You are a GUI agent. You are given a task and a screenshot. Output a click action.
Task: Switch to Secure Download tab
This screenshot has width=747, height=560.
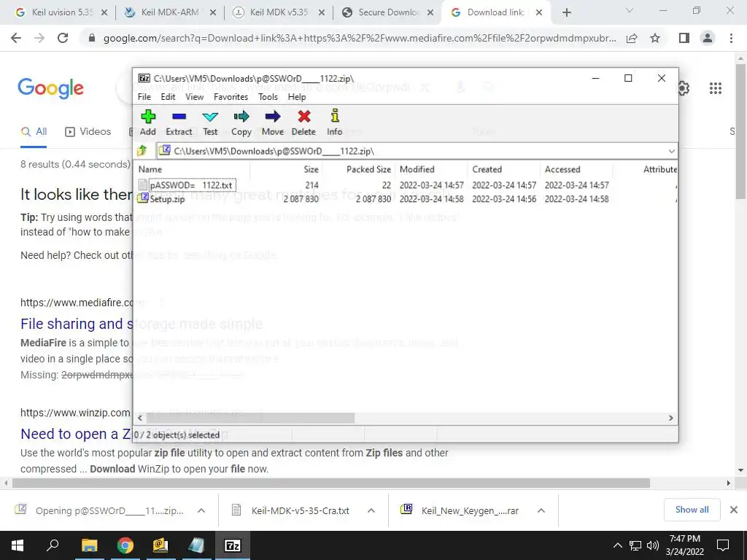(387, 12)
